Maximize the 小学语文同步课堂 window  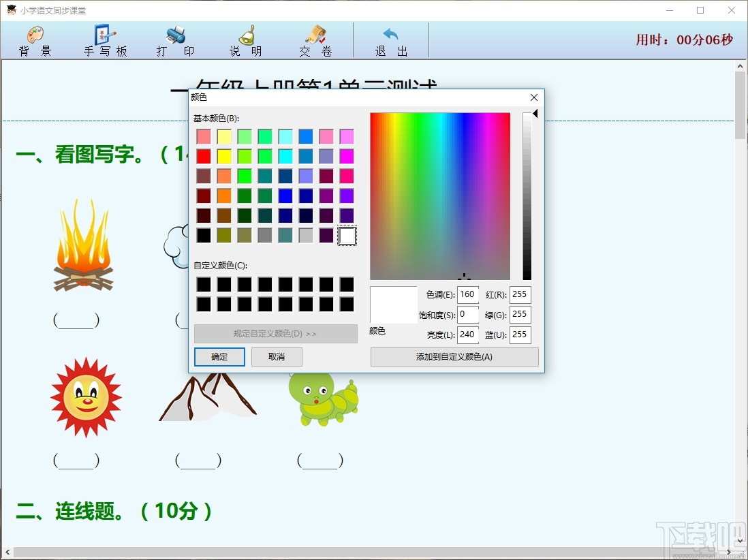tap(700, 10)
